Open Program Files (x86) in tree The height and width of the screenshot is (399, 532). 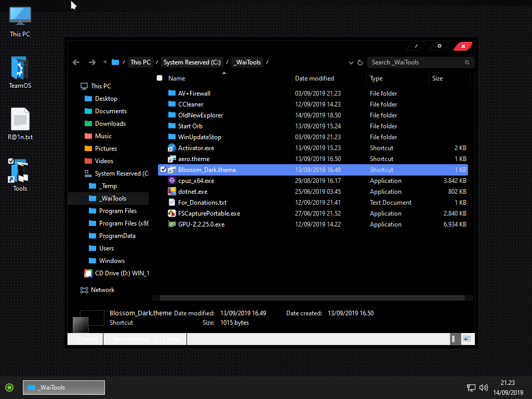point(119,223)
